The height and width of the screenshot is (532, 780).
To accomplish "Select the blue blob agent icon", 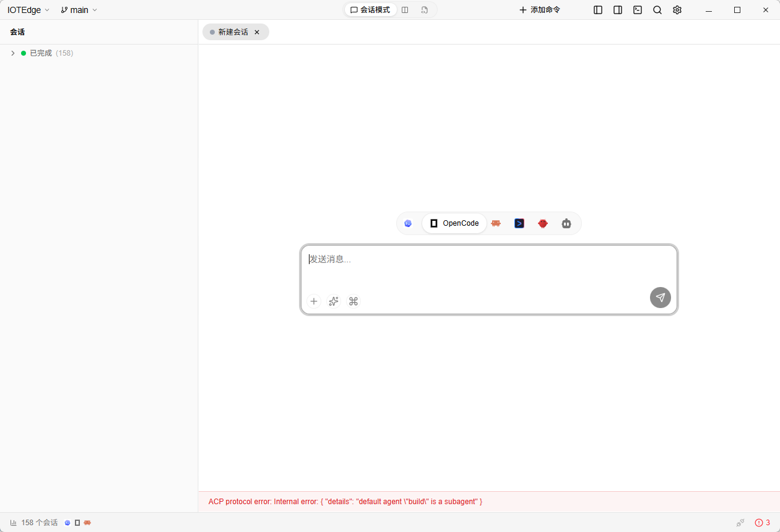I will 408,223.
